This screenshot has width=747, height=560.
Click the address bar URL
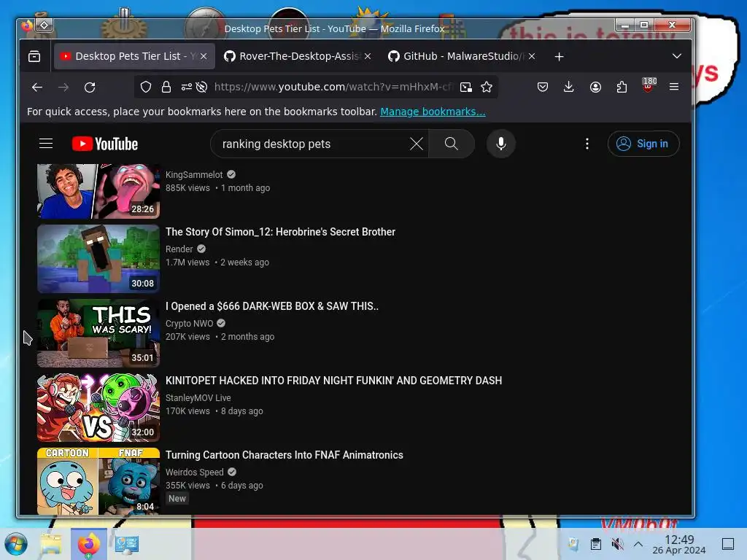tap(333, 87)
